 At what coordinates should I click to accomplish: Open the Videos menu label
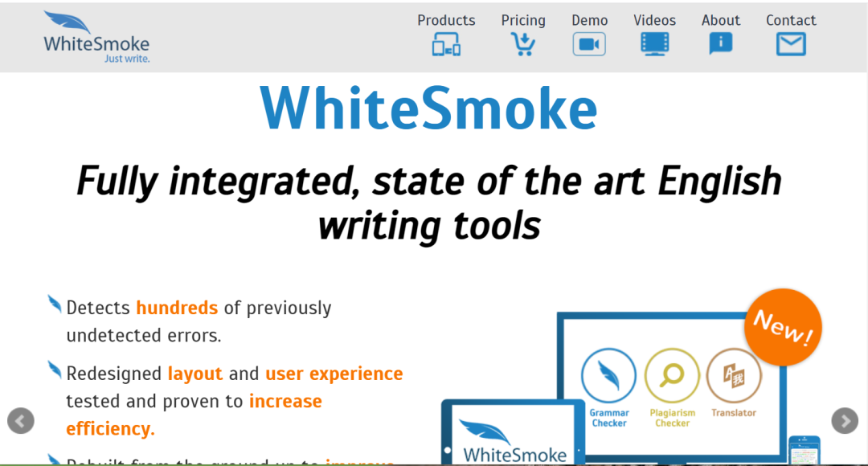tap(655, 20)
